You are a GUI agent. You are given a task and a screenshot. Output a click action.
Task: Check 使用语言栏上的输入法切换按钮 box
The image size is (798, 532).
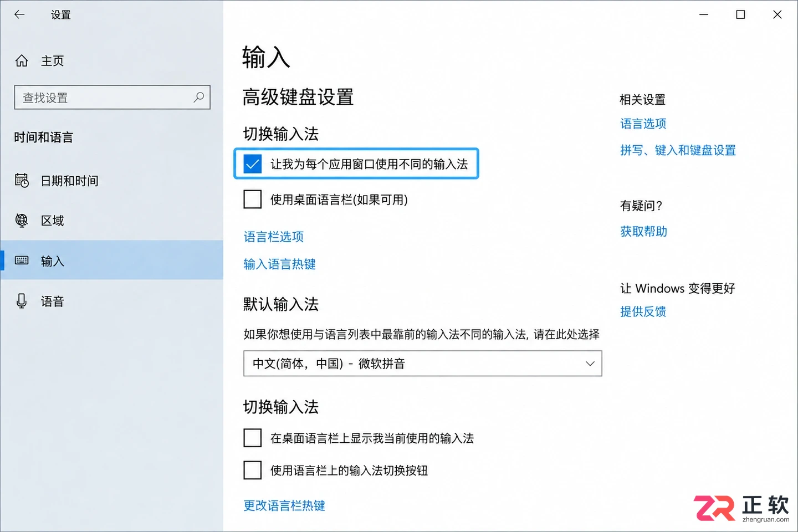253,470
